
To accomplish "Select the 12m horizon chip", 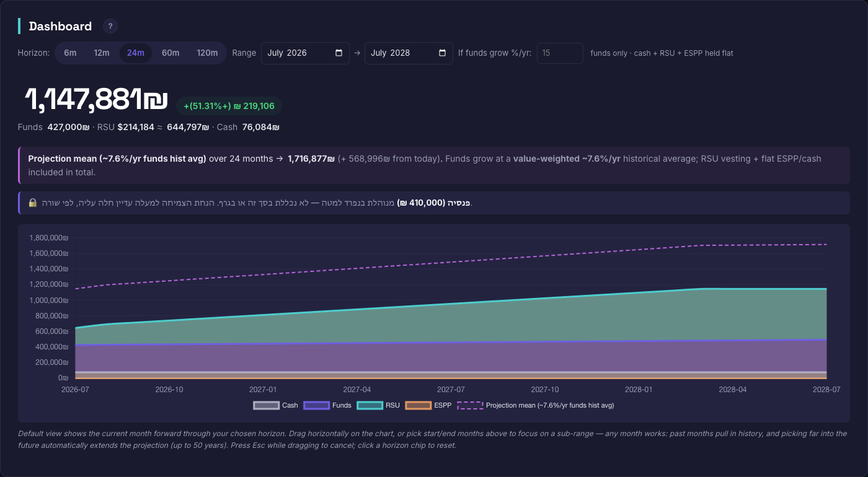I will pyautogui.click(x=102, y=53).
